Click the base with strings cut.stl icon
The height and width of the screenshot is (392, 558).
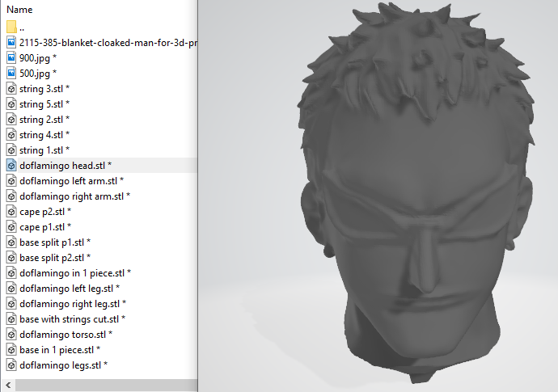click(11, 318)
